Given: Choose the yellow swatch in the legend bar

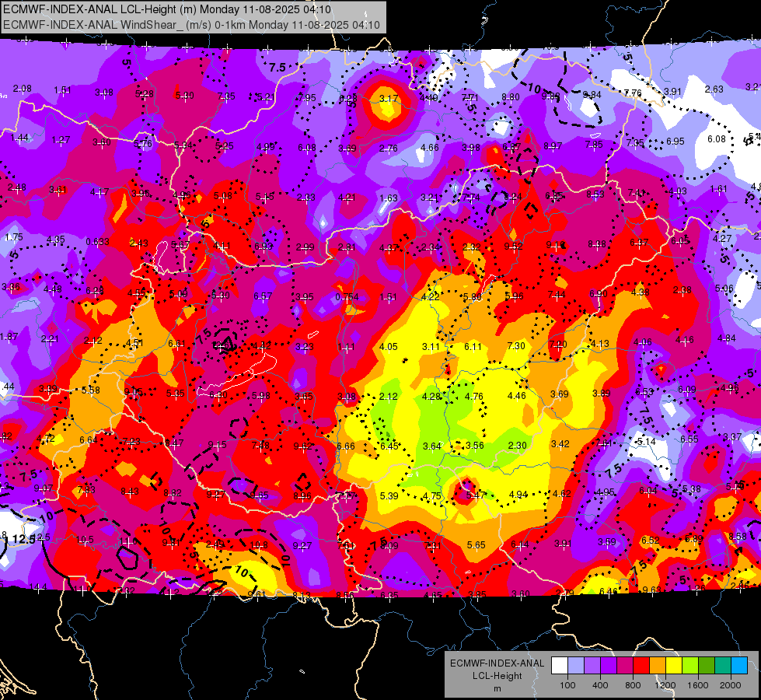Looking at the screenshot, I should pyautogui.click(x=674, y=666).
